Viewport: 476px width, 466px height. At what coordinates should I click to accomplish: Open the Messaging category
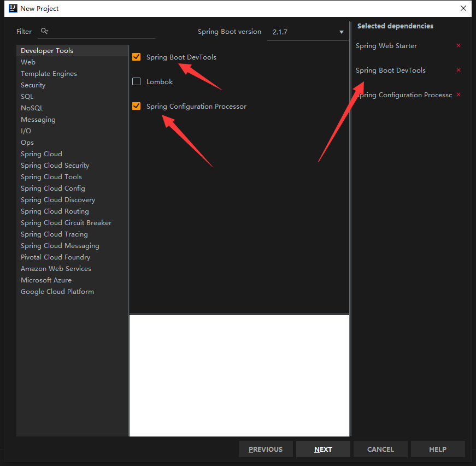click(72, 120)
